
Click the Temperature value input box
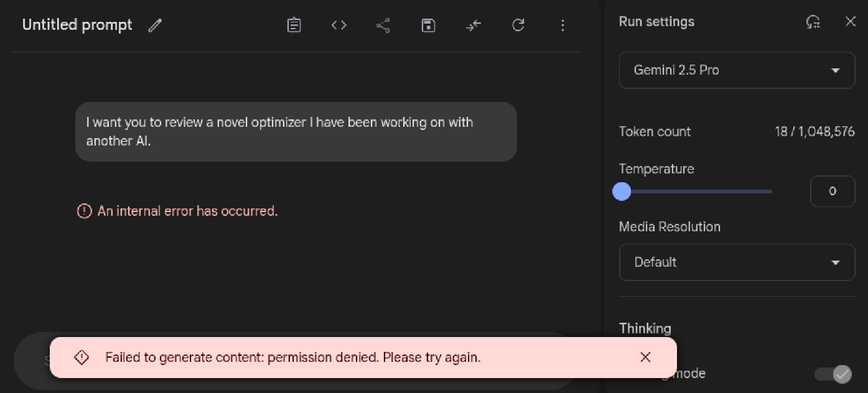[832, 192]
